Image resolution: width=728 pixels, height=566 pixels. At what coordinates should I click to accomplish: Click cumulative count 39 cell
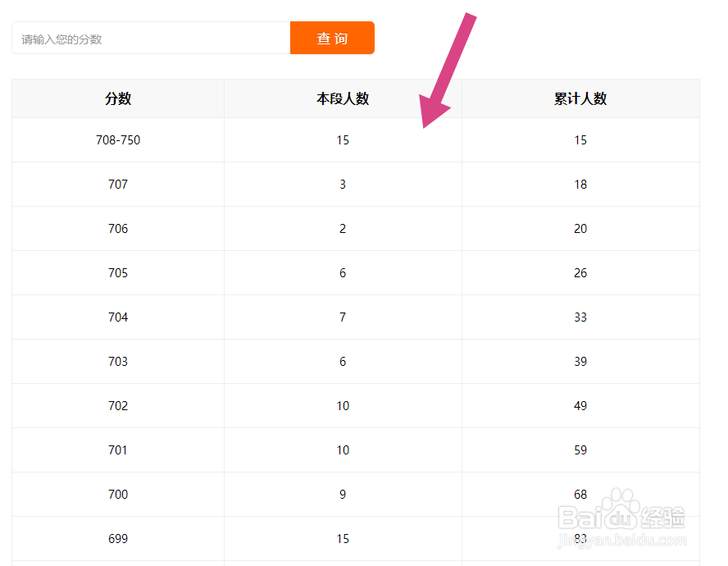pos(580,362)
